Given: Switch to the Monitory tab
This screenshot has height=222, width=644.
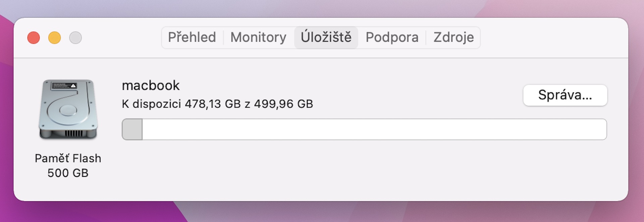Looking at the screenshot, I should (258, 38).
